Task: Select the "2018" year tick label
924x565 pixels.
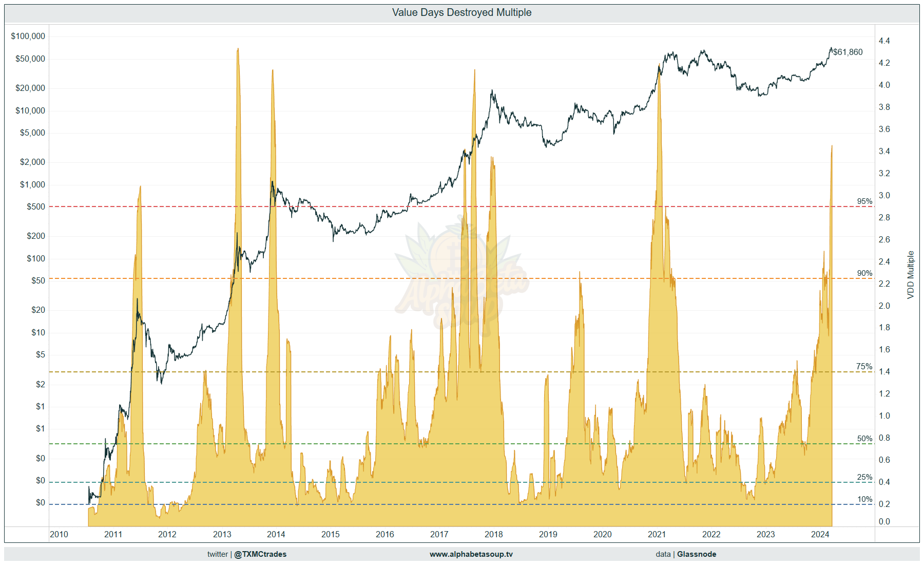Action: click(494, 534)
